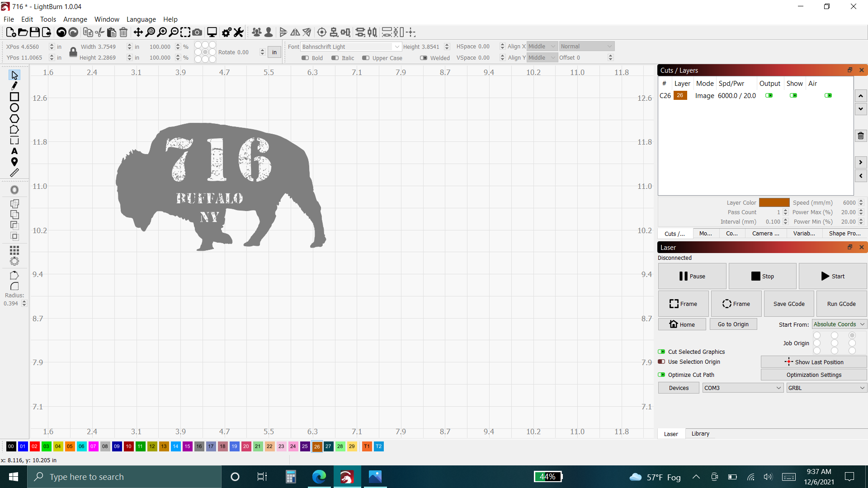Viewport: 868px width, 488px height.
Task: Click the Camera capture icon
Action: (197, 32)
